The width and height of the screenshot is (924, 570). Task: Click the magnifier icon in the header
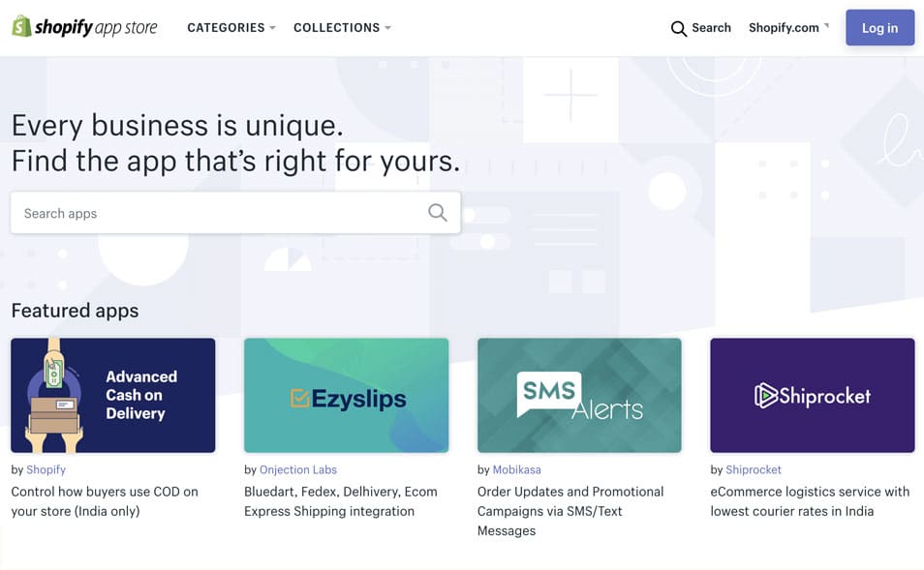[679, 29]
